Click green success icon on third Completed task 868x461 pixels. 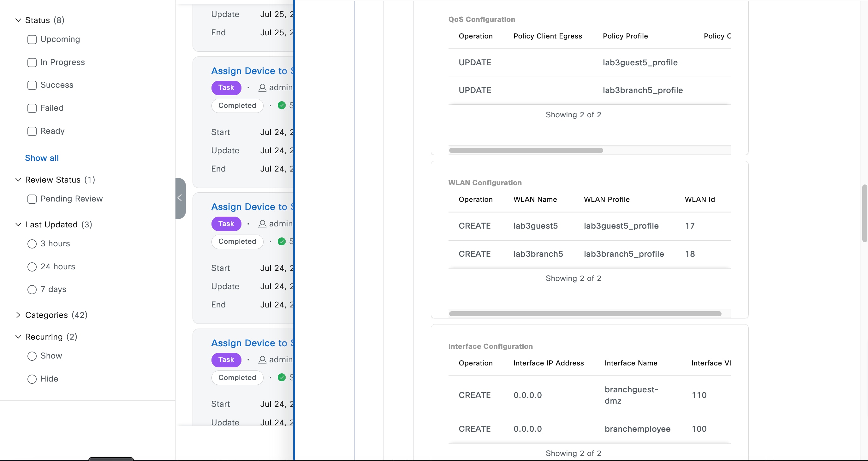[282, 377]
